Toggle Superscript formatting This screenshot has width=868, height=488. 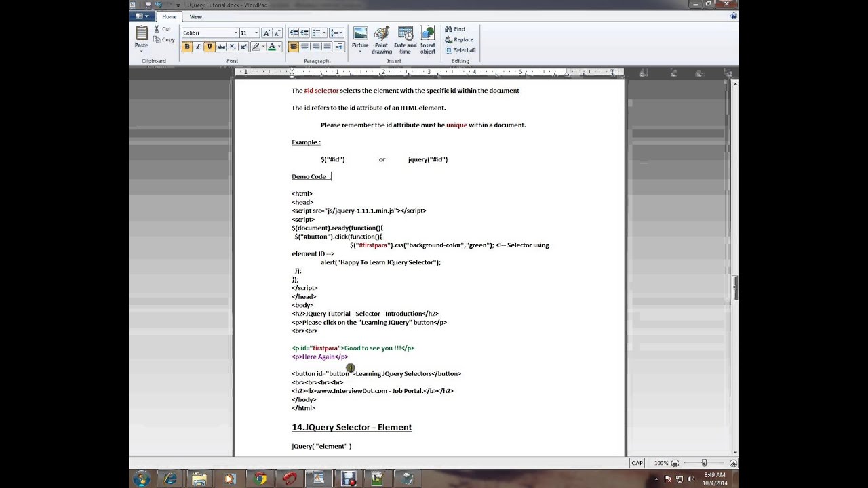tap(243, 47)
